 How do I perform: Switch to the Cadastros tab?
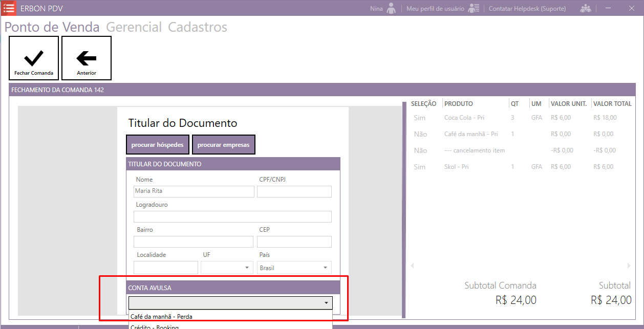click(x=198, y=27)
